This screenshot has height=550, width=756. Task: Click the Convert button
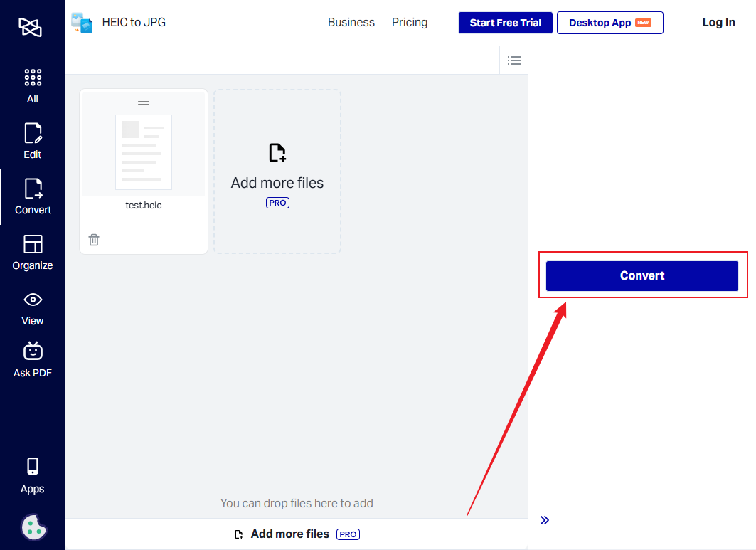tap(641, 275)
